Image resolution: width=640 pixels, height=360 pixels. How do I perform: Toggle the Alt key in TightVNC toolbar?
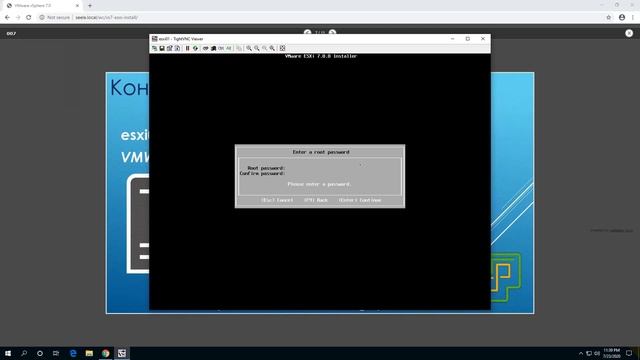pos(229,48)
